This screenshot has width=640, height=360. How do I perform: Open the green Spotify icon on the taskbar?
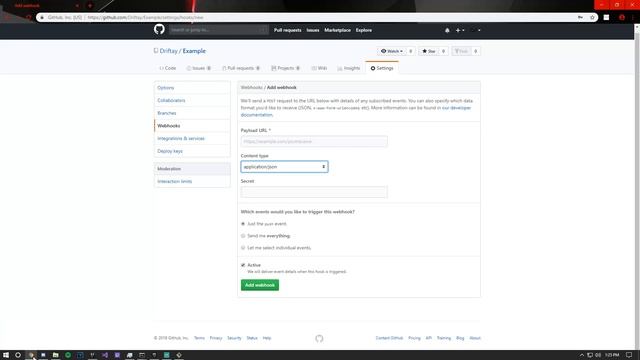68,355
